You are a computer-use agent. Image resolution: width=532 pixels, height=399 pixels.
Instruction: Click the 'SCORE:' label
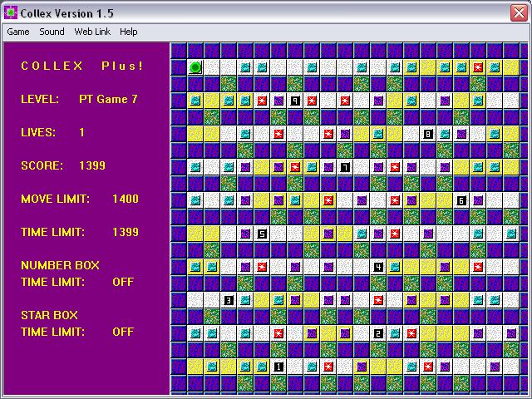(x=42, y=165)
